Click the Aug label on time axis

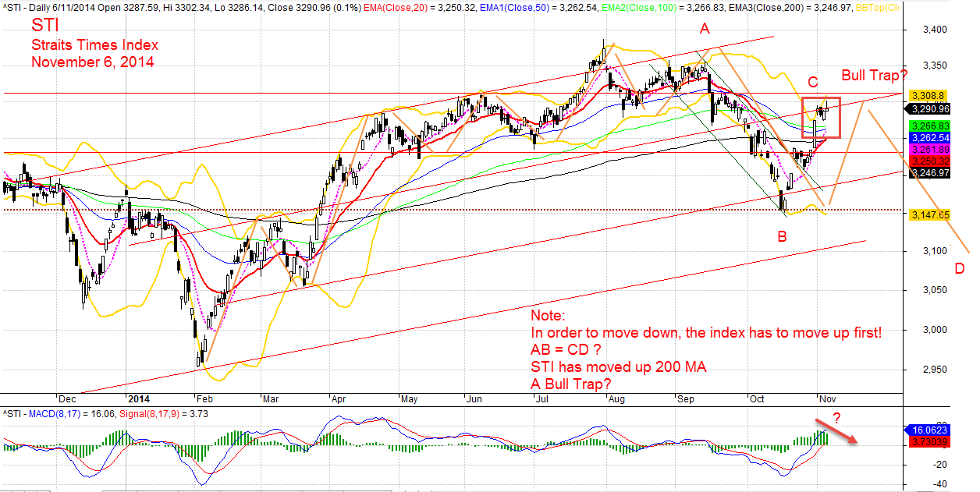(x=616, y=398)
